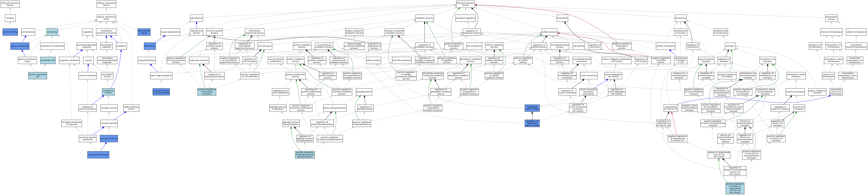868x195 pixels.
Task: Select 'positive regulation of leukocyte activation' node
Action: click(x=207, y=92)
